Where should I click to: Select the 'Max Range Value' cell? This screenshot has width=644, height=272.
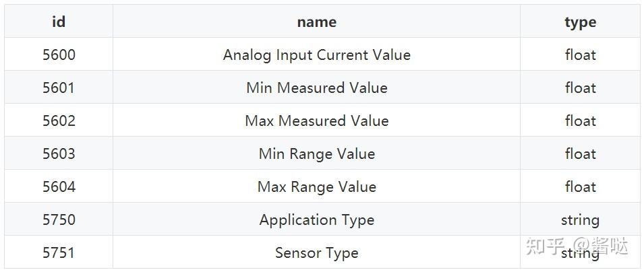pos(317,186)
